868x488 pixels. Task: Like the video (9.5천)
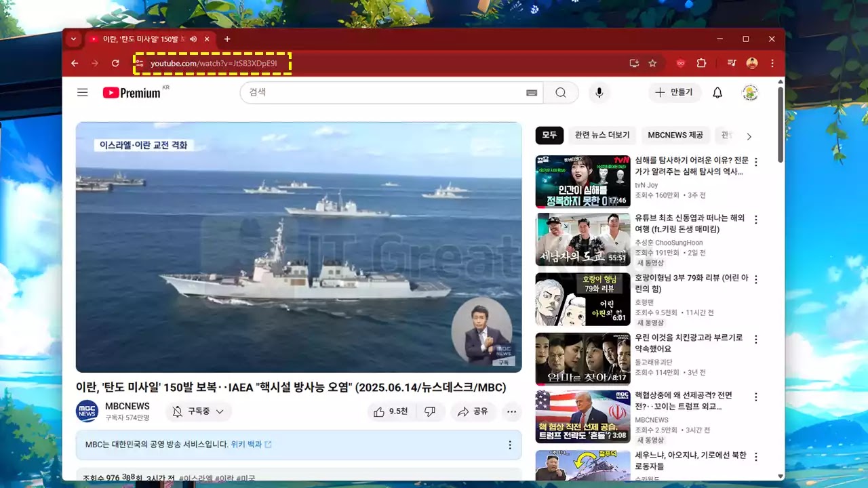coord(391,411)
